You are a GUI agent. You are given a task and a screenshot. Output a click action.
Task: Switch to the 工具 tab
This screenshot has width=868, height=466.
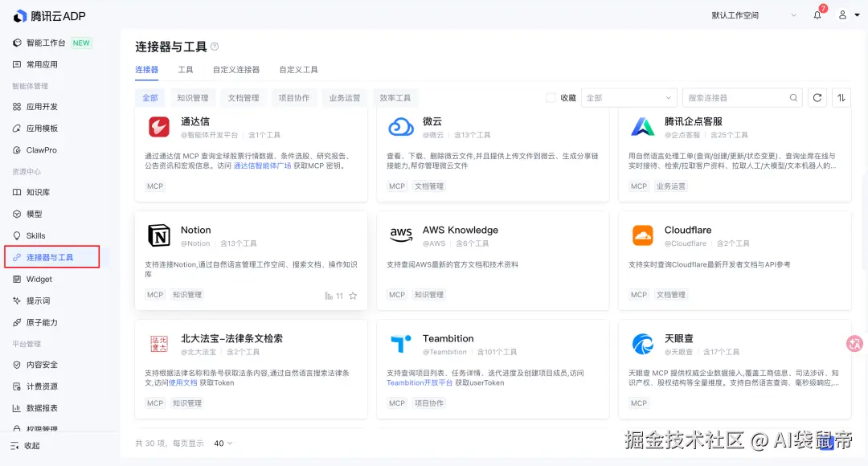(x=186, y=70)
